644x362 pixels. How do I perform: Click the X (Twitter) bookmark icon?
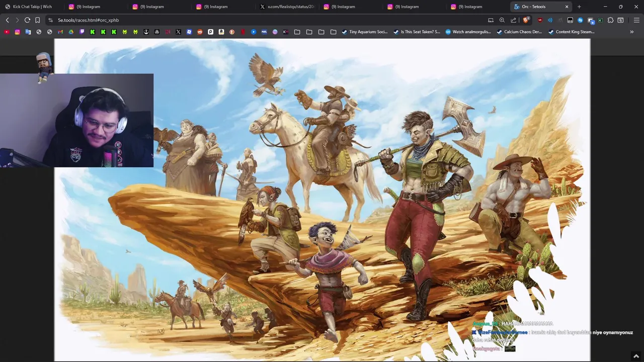[x=178, y=32]
